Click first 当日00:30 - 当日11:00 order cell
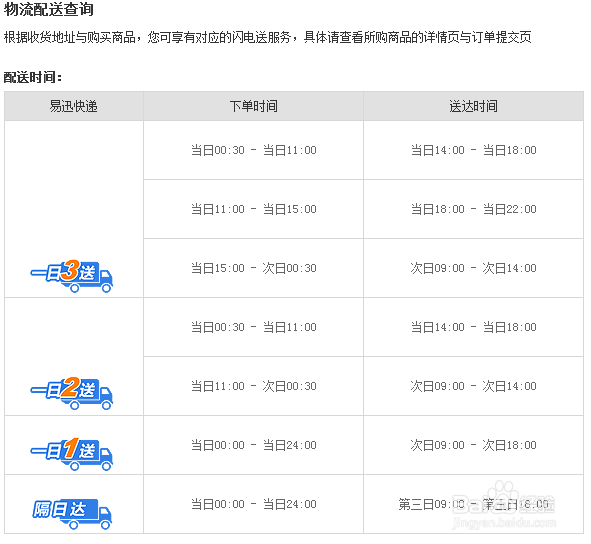Screen dimensions: 591x544 click(253, 150)
